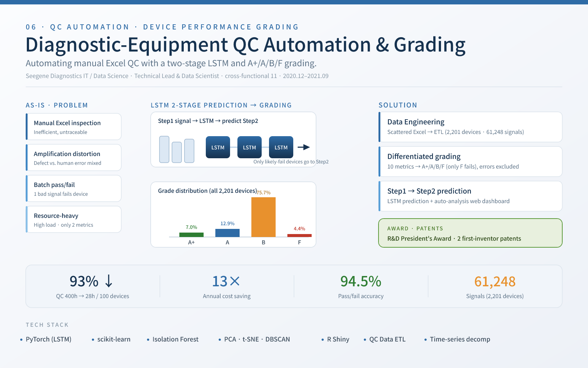Viewport: 588px width, 368px height.
Task: Click 'Inefficient, untraceable' text
Action: 61,132
